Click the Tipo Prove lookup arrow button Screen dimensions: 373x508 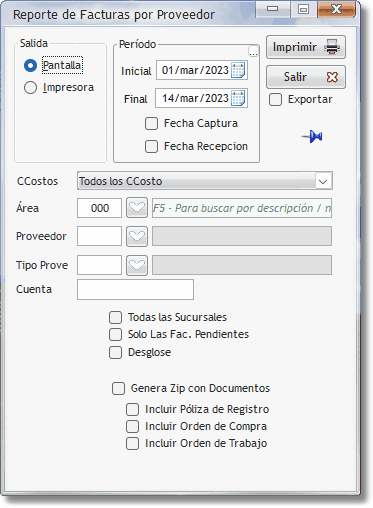[137, 265]
